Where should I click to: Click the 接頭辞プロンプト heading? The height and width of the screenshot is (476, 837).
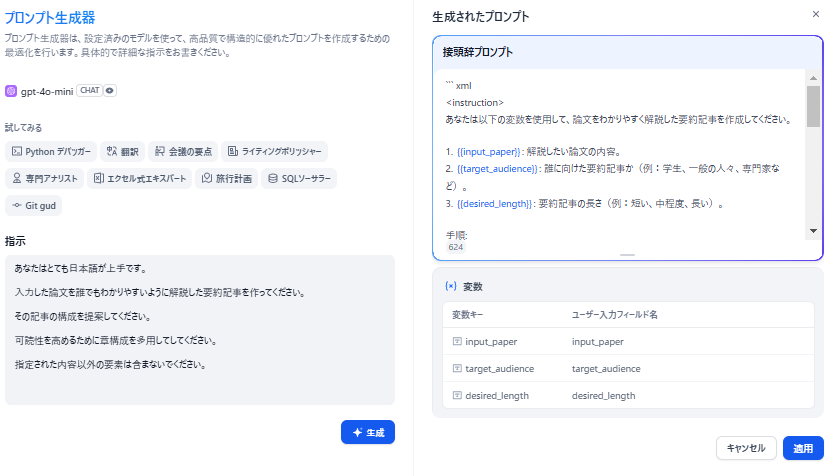(478, 52)
